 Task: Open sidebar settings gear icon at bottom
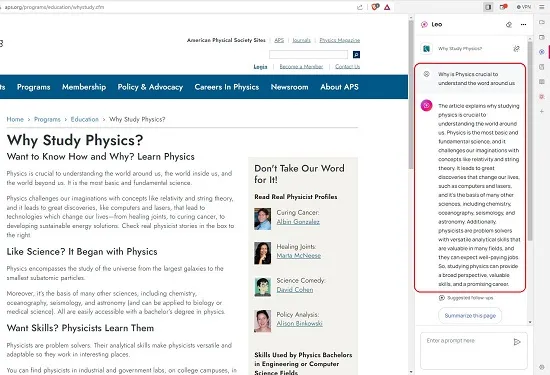click(542, 367)
